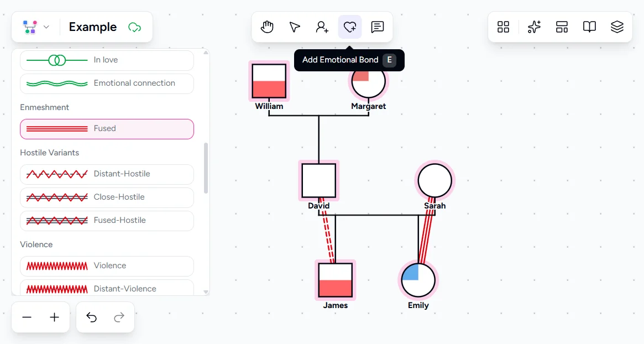Click the bond list scroll-up arrow

[x=206, y=53]
